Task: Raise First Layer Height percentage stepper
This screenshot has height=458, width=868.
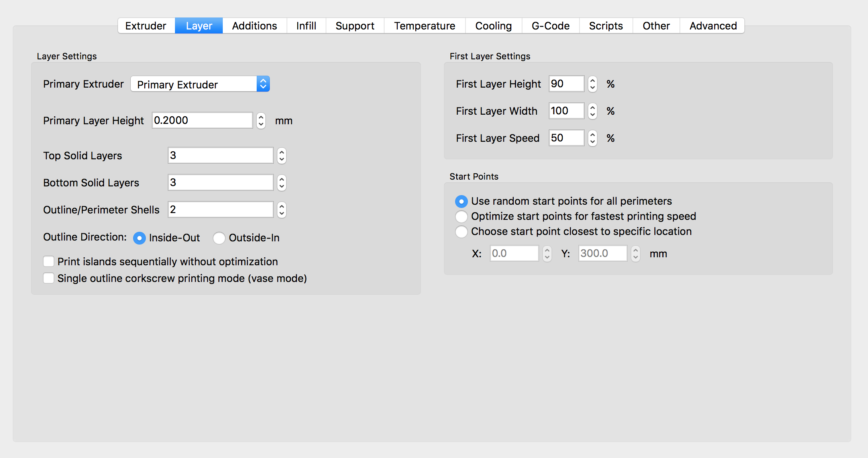Action: [593, 80]
